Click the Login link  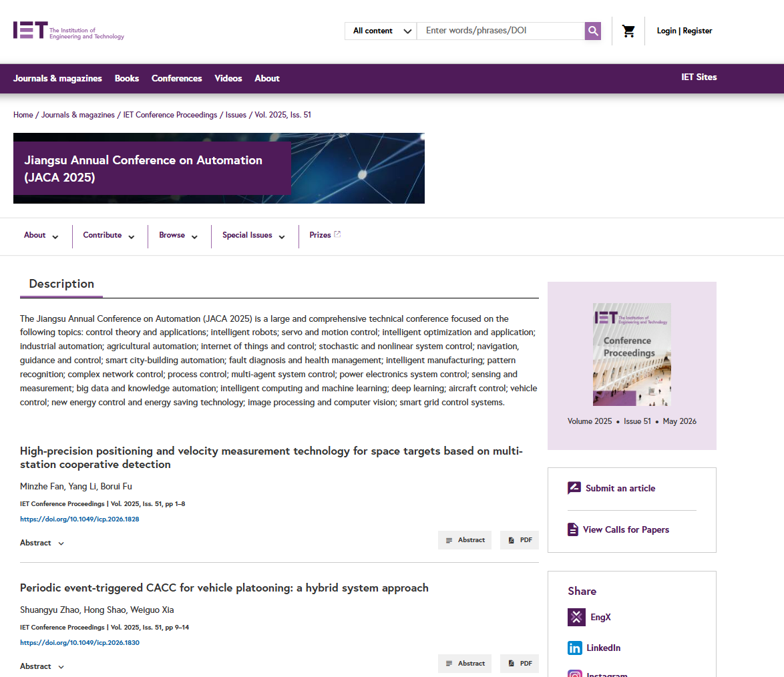666,31
